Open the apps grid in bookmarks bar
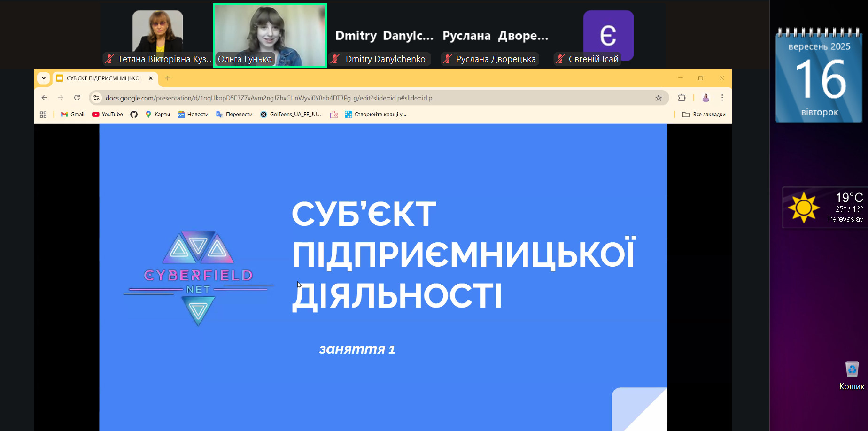Screen dimensions: 868x431 click(x=43, y=115)
